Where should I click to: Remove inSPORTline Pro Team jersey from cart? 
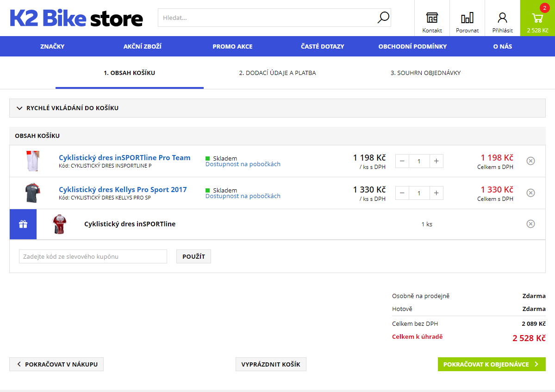click(x=531, y=161)
